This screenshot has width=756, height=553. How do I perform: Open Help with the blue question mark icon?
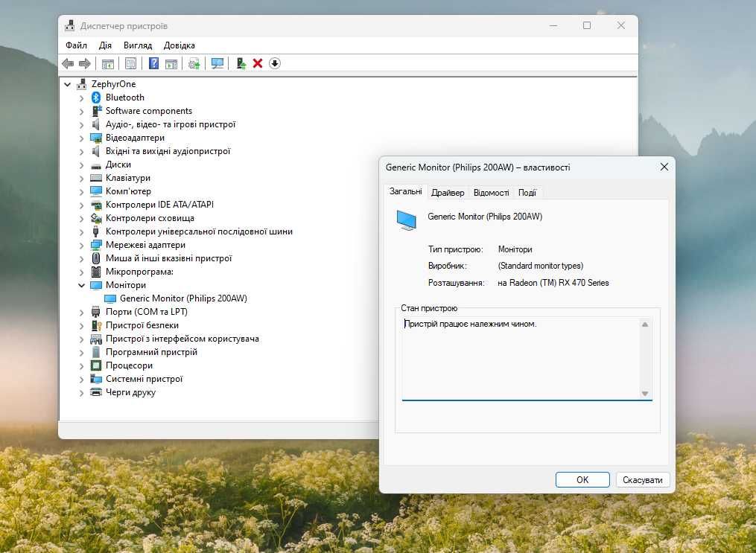click(153, 63)
